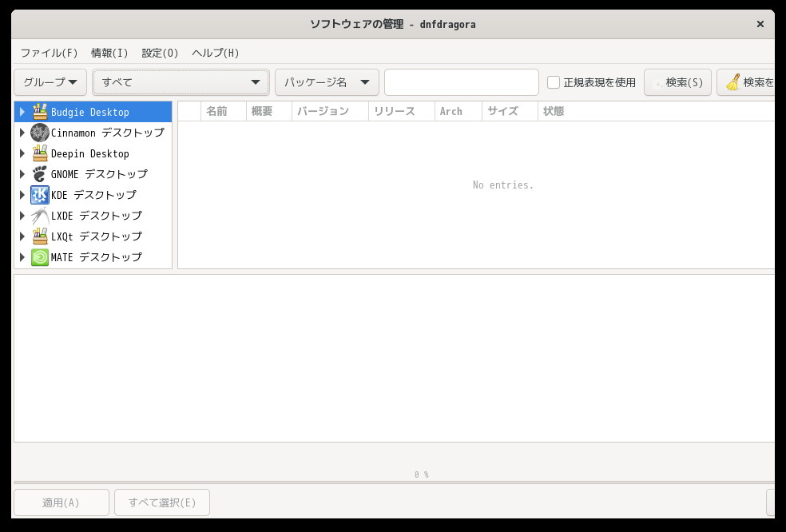The width and height of the screenshot is (786, 532).
Task: Enable the 正規表現を使用 checkbox
Action: [554, 82]
